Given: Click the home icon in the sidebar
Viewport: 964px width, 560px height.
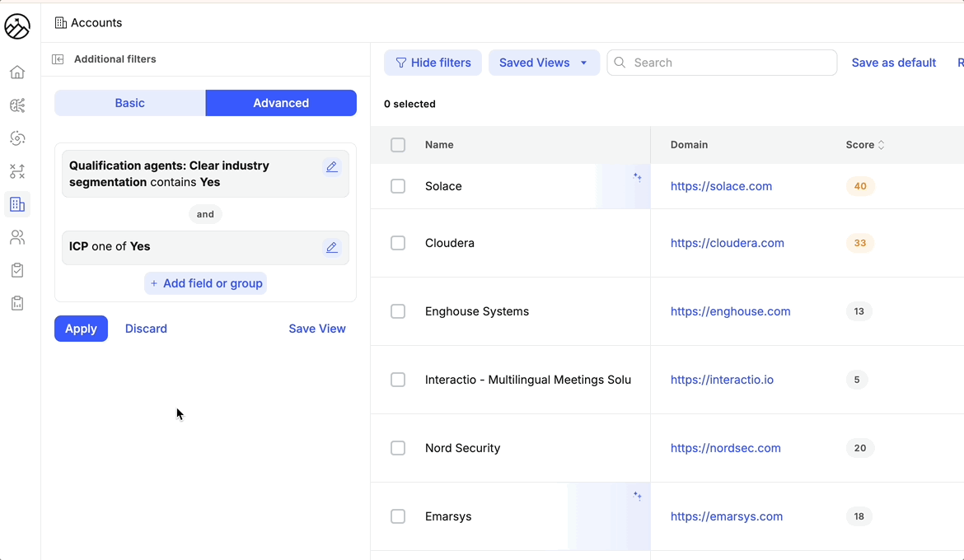Looking at the screenshot, I should [17, 72].
